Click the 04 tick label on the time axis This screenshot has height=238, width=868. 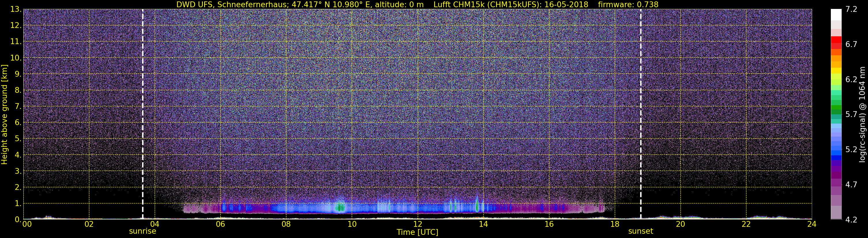[x=155, y=224]
